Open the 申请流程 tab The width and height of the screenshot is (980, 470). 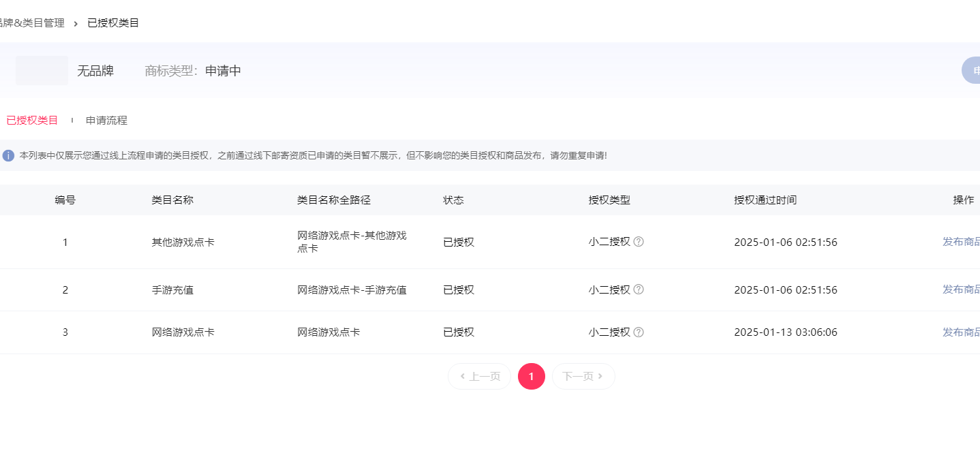pos(106,121)
